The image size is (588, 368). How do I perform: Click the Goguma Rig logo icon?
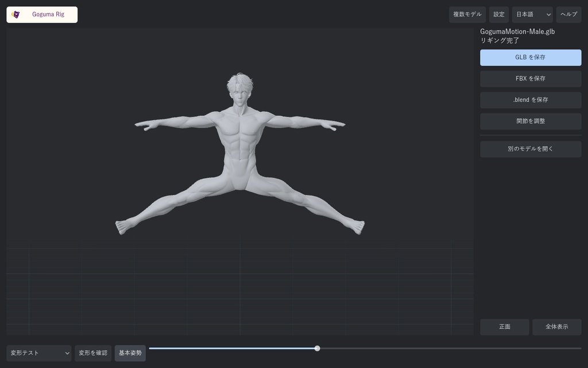pos(16,14)
